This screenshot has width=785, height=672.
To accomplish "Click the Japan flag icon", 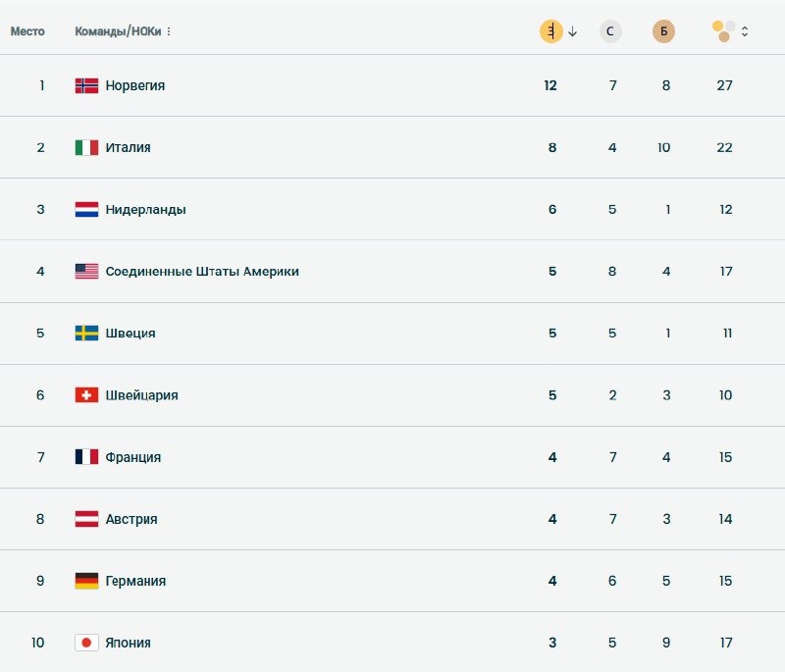I will click(x=86, y=643).
